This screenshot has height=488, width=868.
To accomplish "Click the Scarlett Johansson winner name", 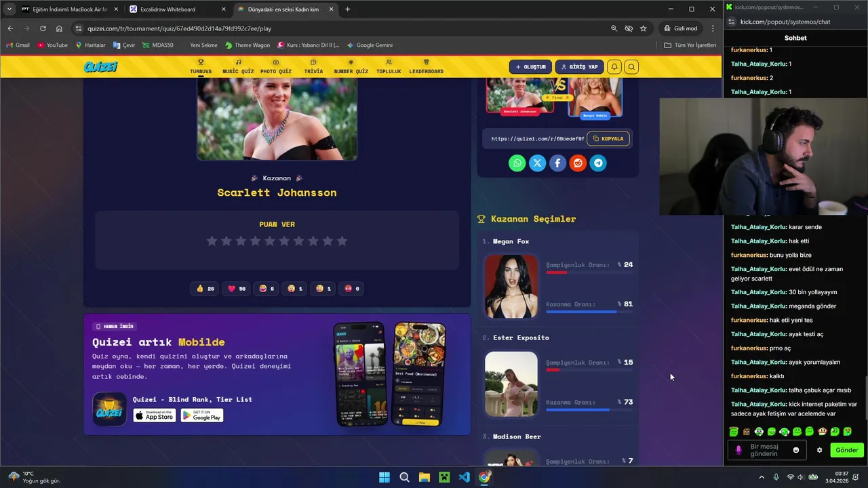I will point(277,192).
